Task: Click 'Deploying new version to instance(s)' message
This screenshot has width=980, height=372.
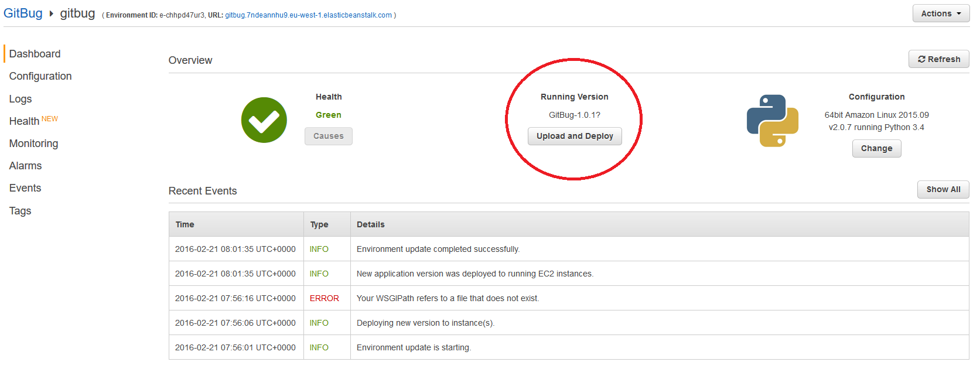Action: click(425, 323)
